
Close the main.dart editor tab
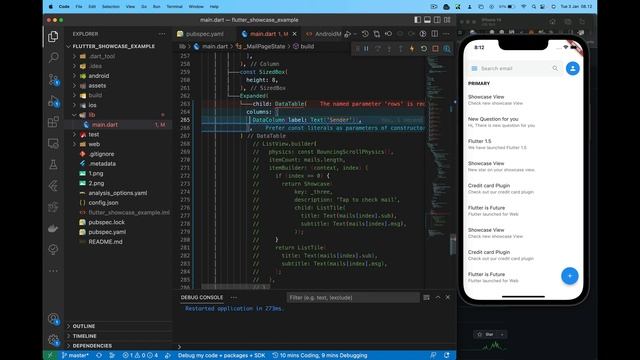coord(295,34)
